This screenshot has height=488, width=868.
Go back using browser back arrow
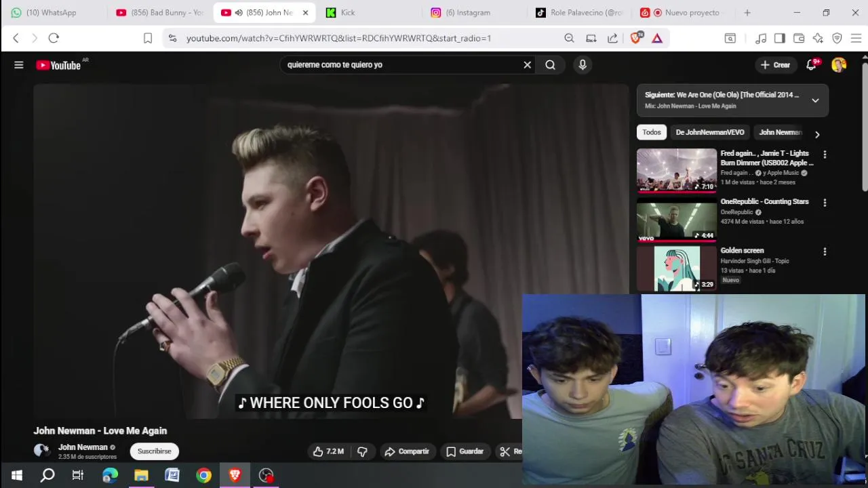pos(16,38)
